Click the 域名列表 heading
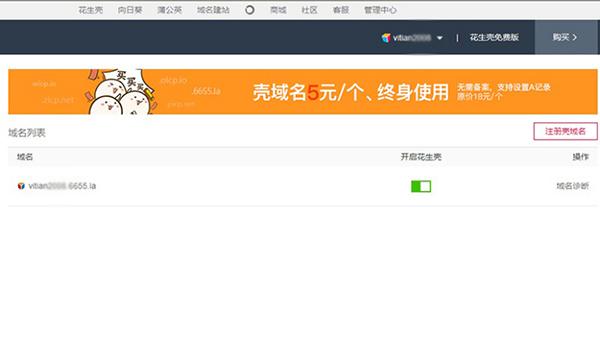The width and height of the screenshot is (600, 363). click(x=27, y=133)
